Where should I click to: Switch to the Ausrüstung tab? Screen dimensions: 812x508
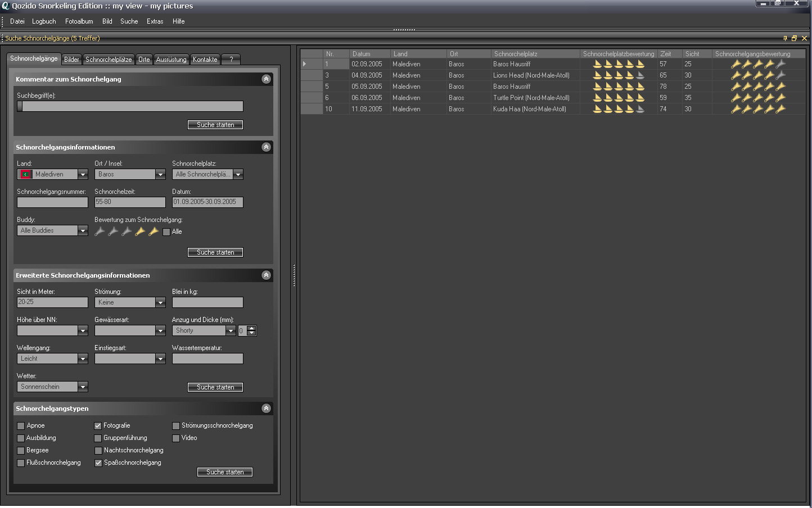(171, 60)
